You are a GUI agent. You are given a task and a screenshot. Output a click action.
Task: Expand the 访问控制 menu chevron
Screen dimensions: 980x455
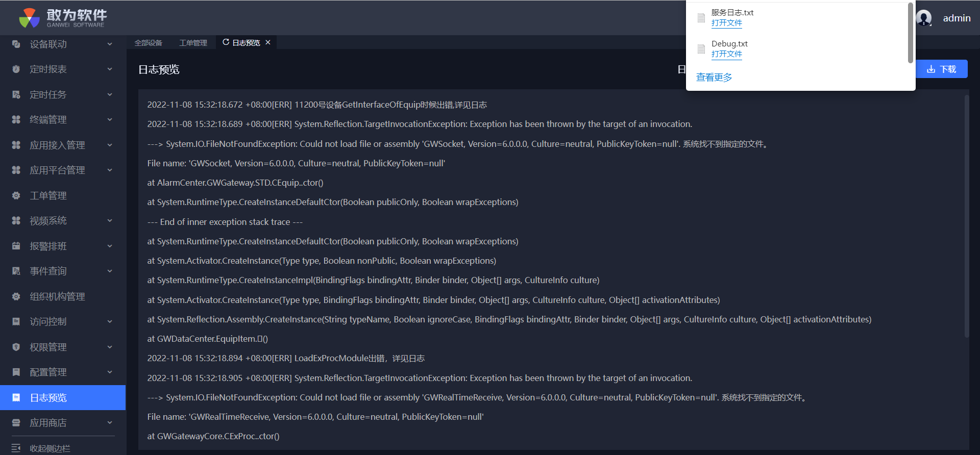(x=110, y=322)
